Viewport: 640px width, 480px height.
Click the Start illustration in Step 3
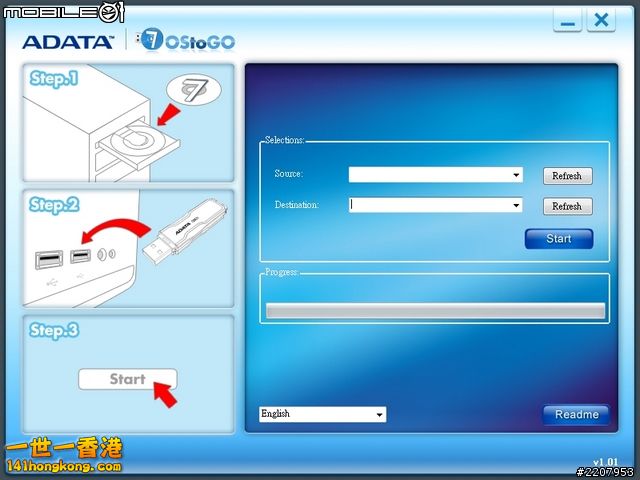click(127, 379)
